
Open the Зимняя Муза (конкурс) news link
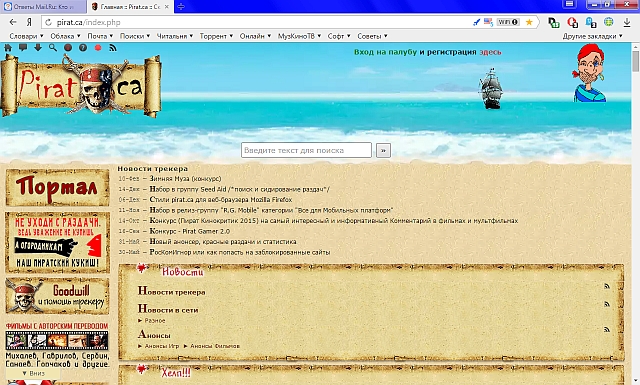point(185,178)
